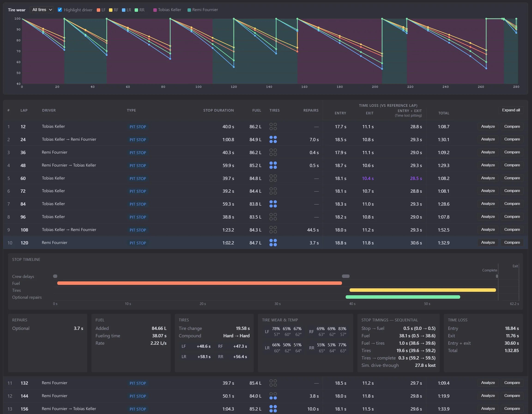The width and height of the screenshot is (532, 414).
Task: Click tire icons for lap 108 stop
Action: tap(273, 230)
